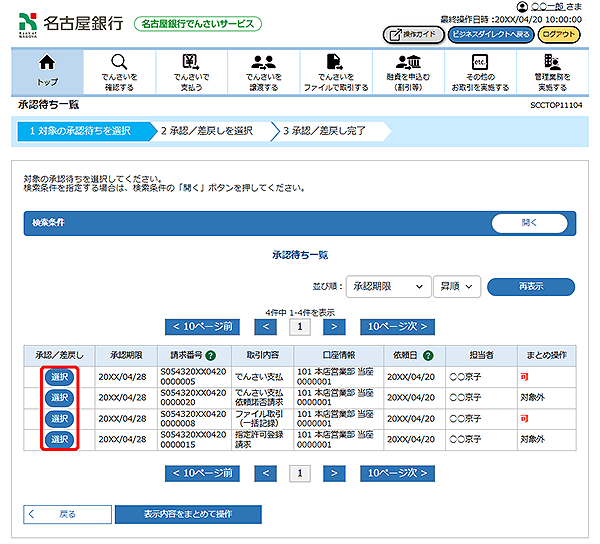This screenshot has height=544, width=600.
Task: Click the 再表示 button
Action: [x=530, y=286]
